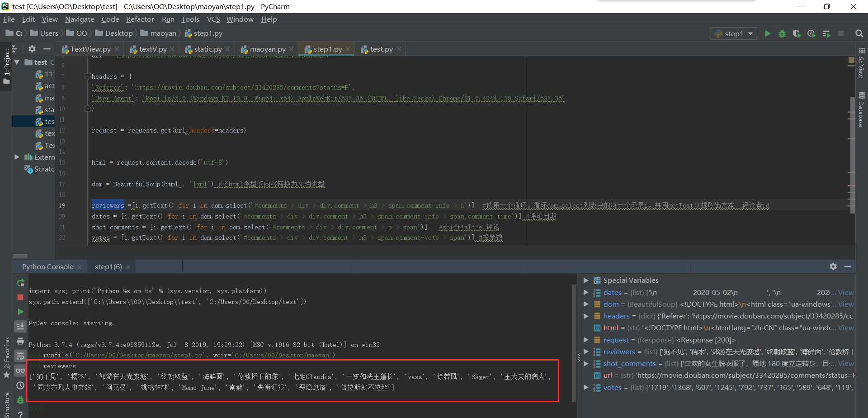The image size is (868, 418).
Task: Expand Special Variables node
Action: click(x=586, y=280)
